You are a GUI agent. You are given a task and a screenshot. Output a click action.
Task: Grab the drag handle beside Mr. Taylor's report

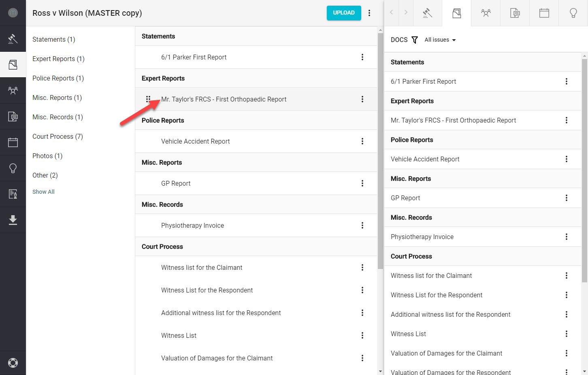pos(148,99)
